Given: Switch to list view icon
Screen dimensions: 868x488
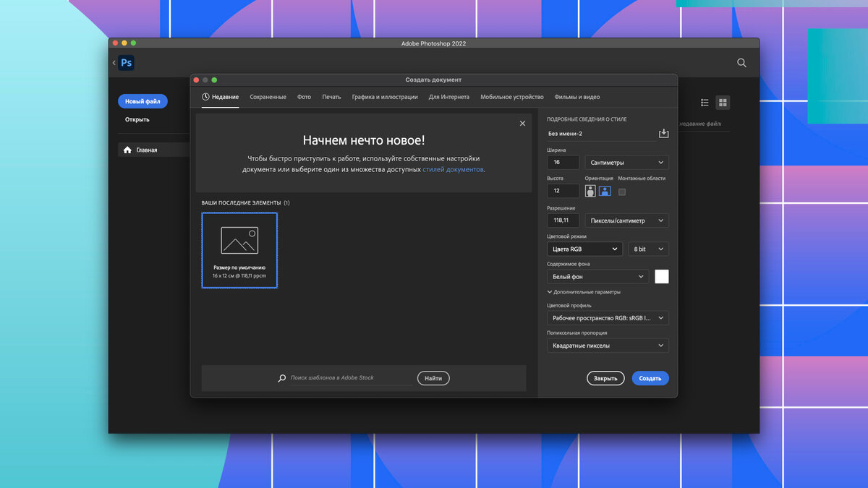Looking at the screenshot, I should click(x=705, y=103).
